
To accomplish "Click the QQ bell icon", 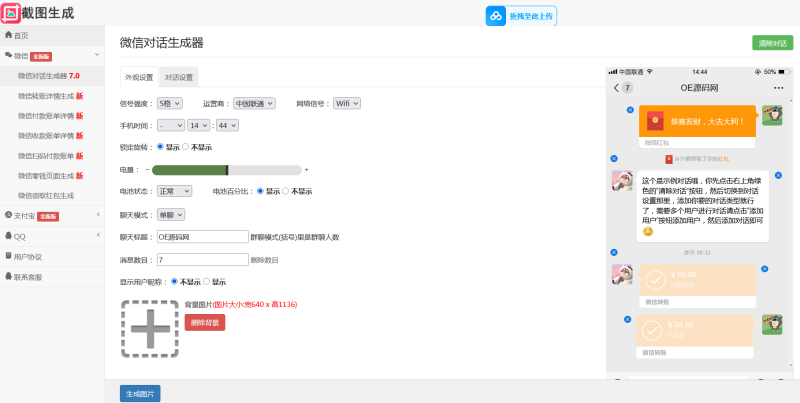I will click(x=8, y=236).
